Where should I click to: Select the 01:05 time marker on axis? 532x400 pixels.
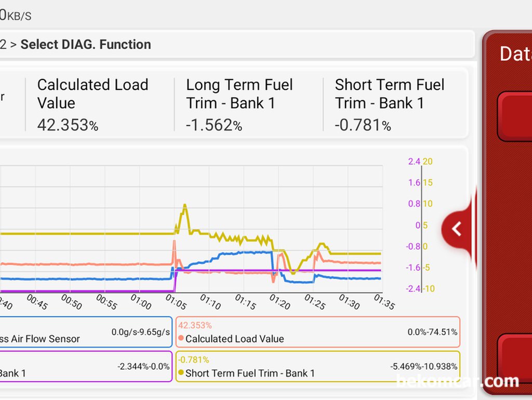(176, 302)
